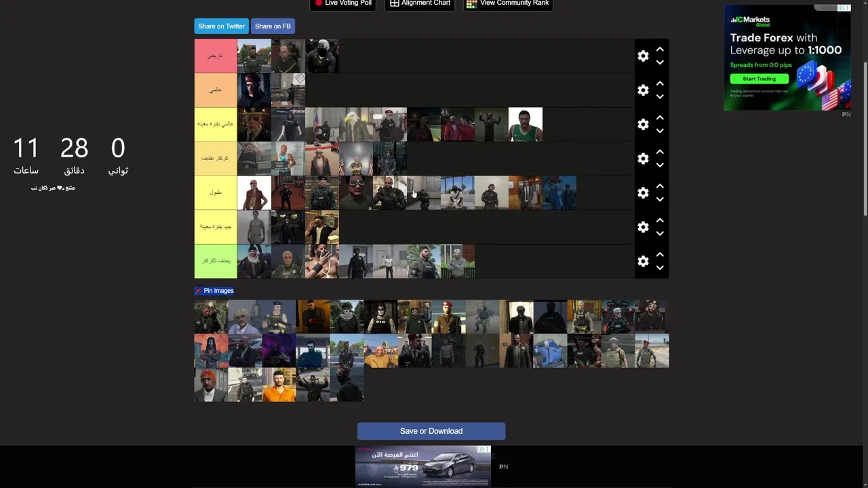Open the Alignment Chart view
The height and width of the screenshot is (488, 868).
click(x=420, y=3)
